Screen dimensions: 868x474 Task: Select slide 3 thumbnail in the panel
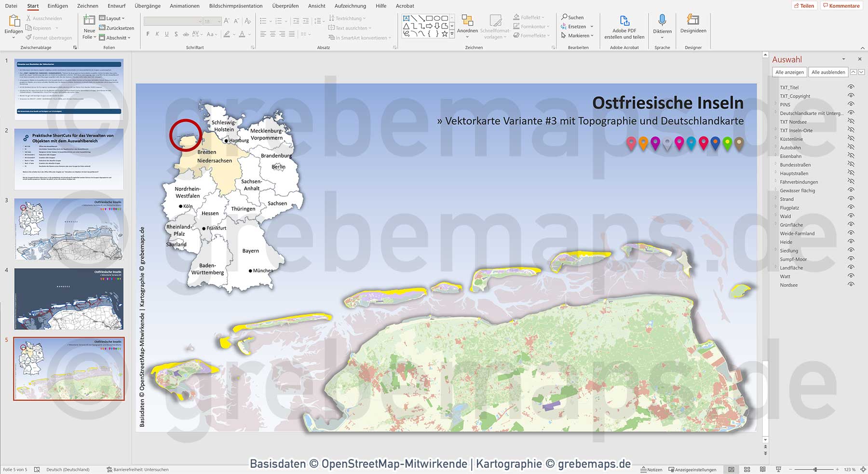coord(68,229)
